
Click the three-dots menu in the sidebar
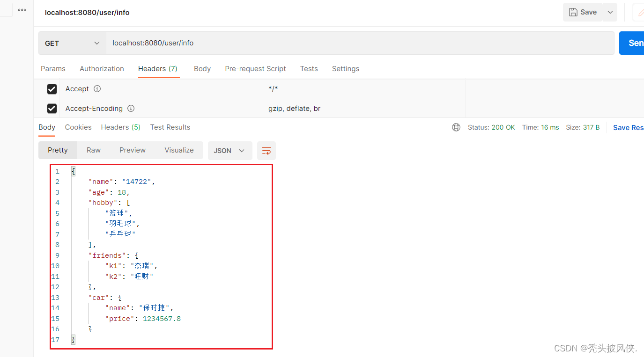click(x=22, y=10)
